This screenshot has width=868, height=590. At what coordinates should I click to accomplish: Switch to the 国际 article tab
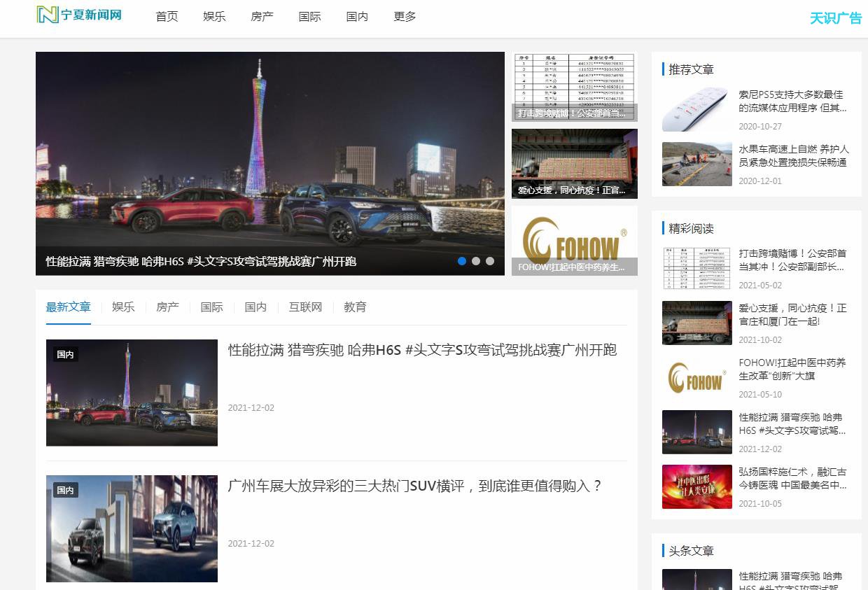click(x=211, y=307)
